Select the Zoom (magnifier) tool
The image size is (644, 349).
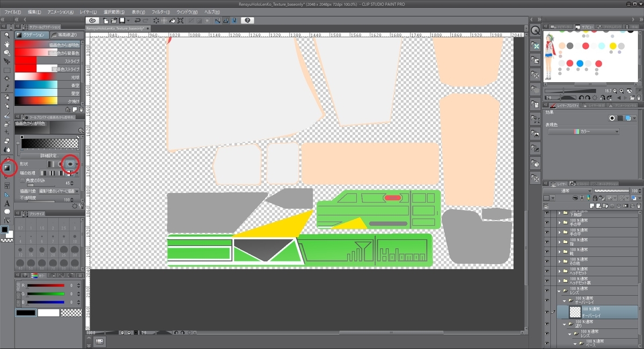(x=7, y=36)
